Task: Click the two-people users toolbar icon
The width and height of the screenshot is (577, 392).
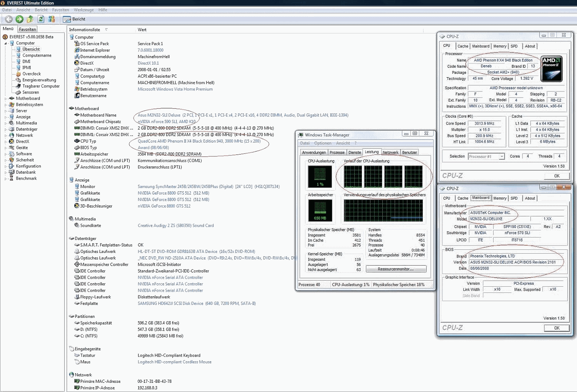Action: pos(52,19)
